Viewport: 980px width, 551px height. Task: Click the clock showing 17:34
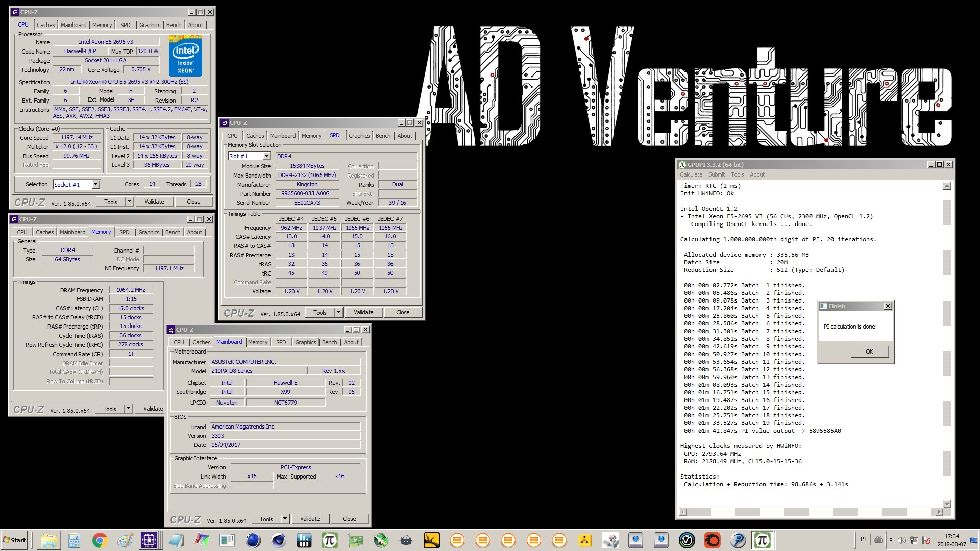pyautogui.click(x=951, y=536)
